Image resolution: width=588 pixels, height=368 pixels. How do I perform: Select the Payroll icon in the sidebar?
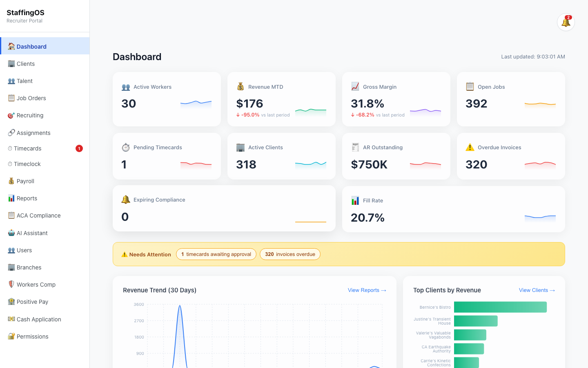11,181
